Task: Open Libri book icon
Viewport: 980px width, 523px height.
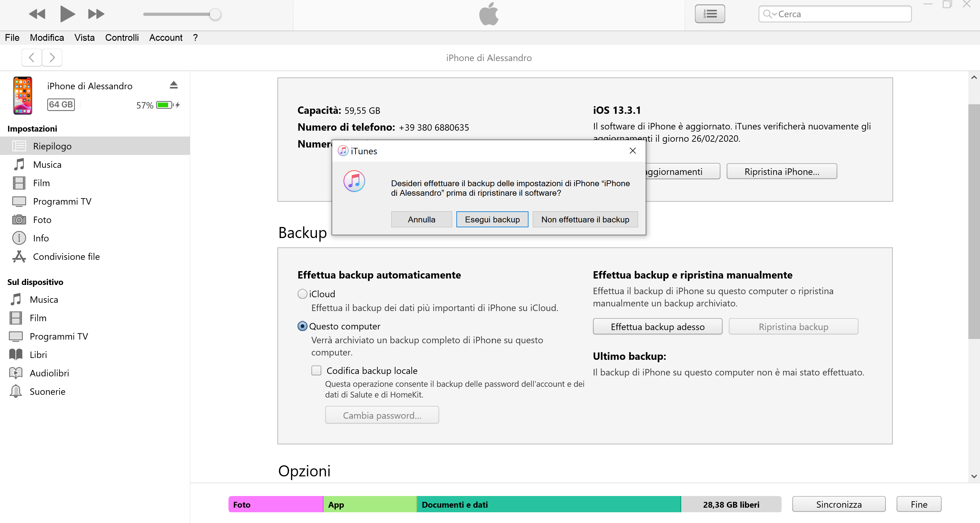Action: [16, 355]
